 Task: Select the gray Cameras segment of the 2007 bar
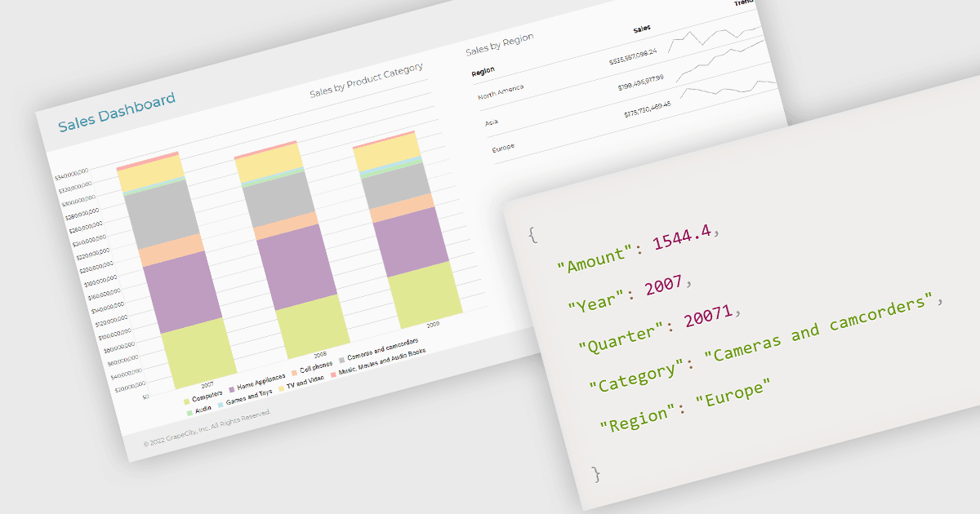pos(161,215)
